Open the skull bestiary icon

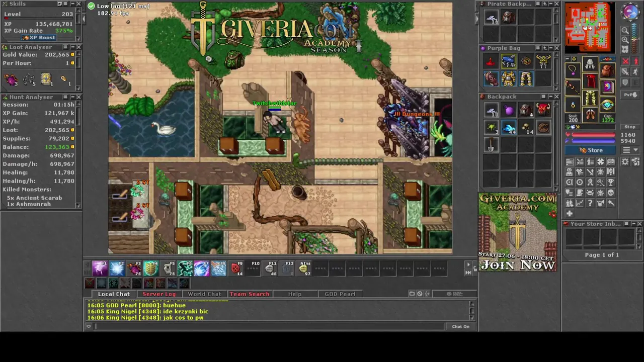(611, 193)
